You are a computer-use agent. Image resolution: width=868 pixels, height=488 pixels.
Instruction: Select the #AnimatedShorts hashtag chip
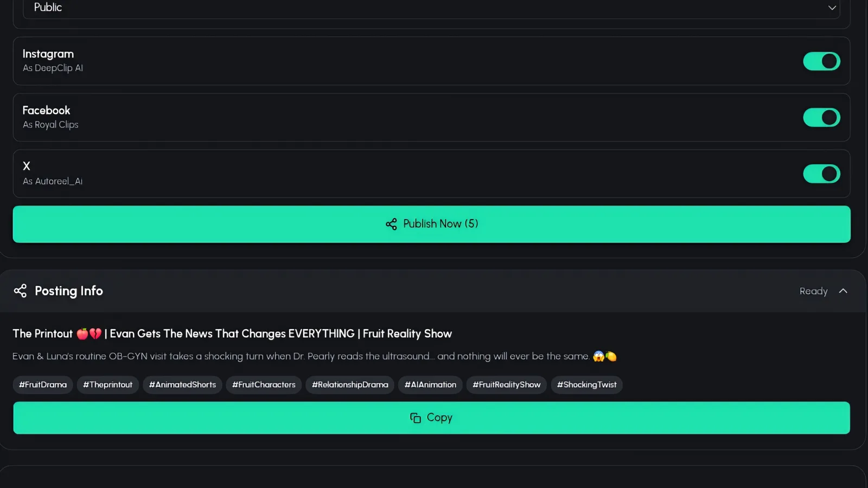[x=182, y=385]
